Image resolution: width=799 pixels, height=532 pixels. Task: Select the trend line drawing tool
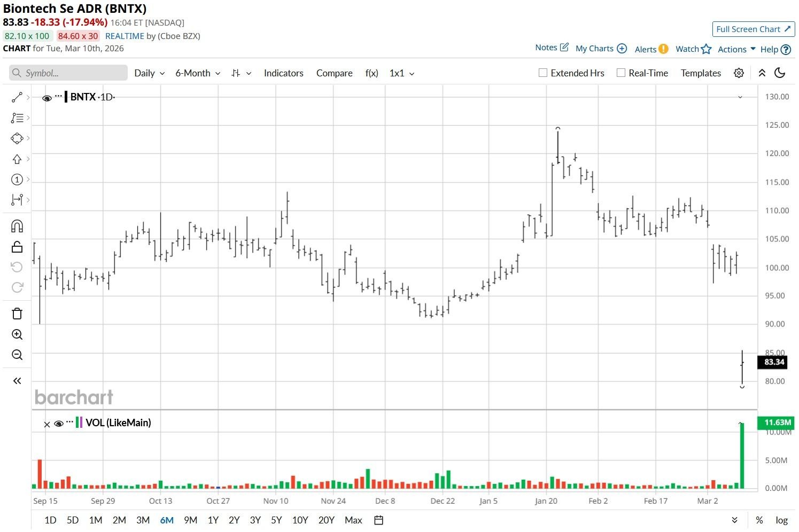coord(17,97)
